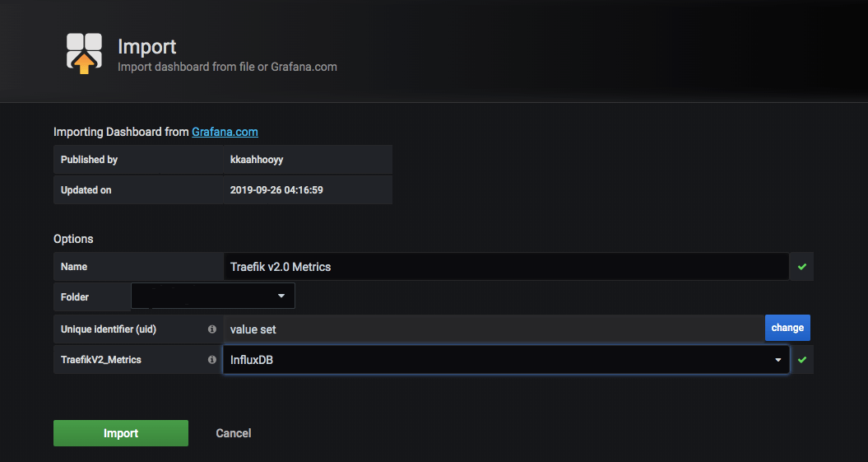Click the 'Options' section heading
This screenshot has height=462, width=868.
click(x=73, y=239)
